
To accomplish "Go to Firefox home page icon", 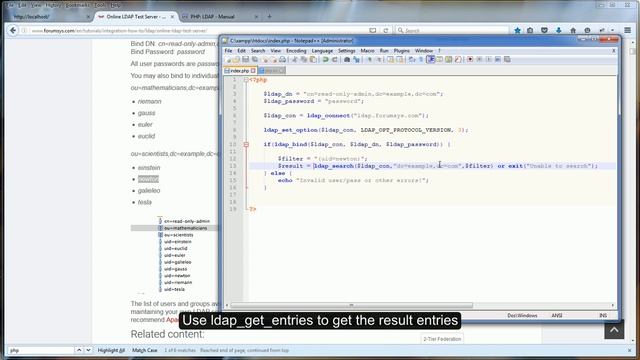I will click(573, 30).
